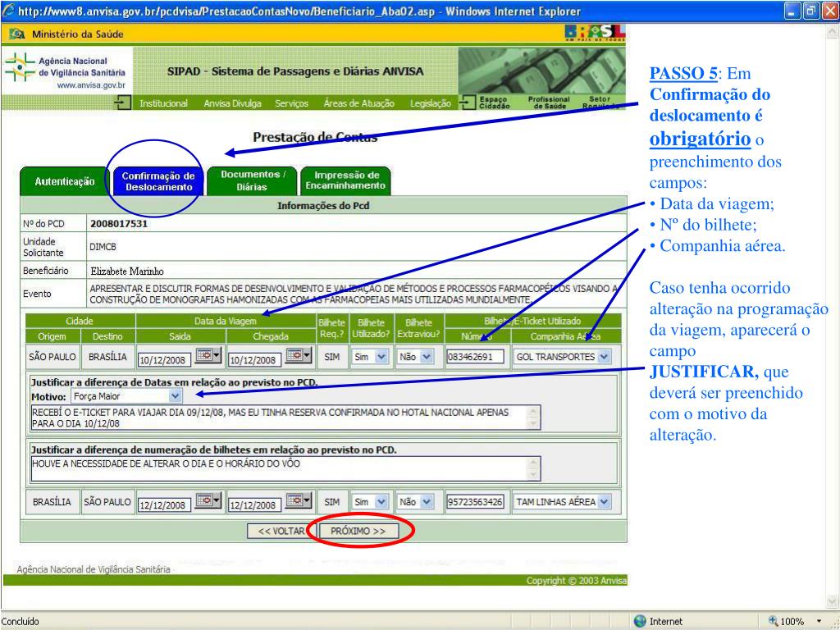Open first row Bilhete Utilizado Sim dropdown
Screen dimensions: 840x630
click(x=380, y=357)
